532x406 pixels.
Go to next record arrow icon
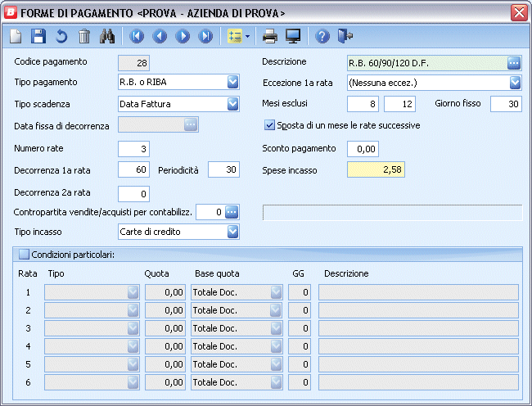click(183, 36)
